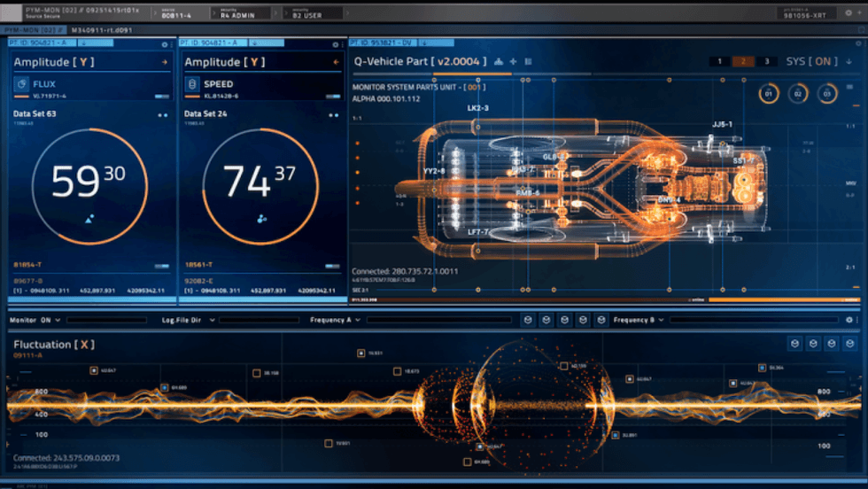Expand the Frequency A dropdown
This screenshot has width=868, height=489.
coord(358,320)
